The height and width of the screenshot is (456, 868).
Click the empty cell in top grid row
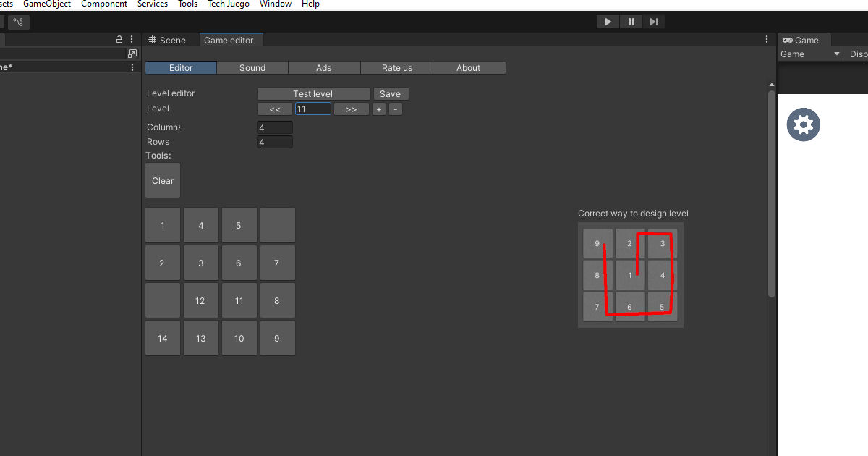278,225
